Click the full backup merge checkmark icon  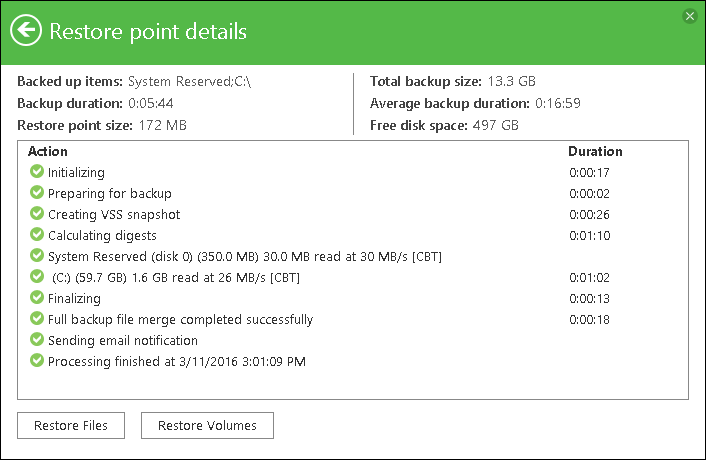click(x=37, y=319)
